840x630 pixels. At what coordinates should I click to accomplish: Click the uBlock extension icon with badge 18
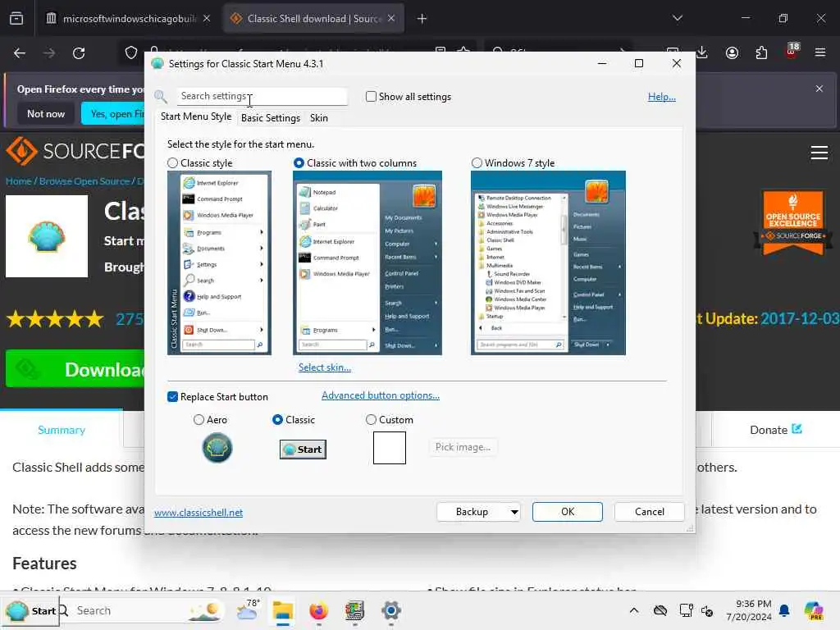pos(792,50)
